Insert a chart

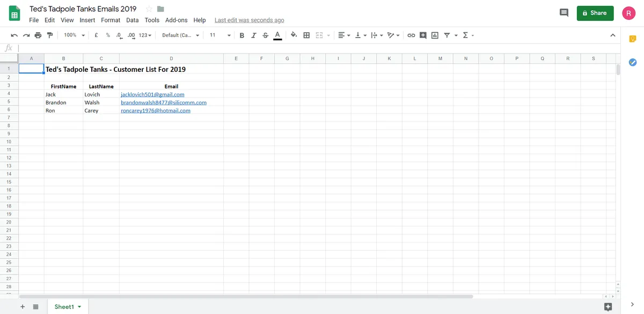coord(435,35)
